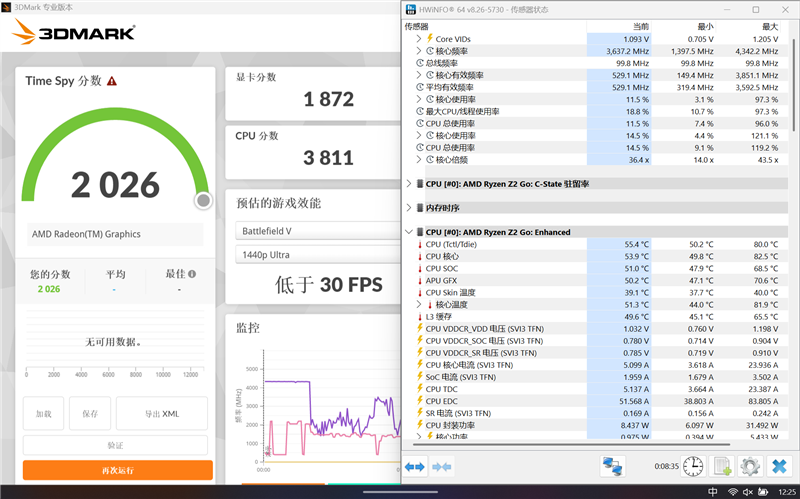This screenshot has width=800, height=499.
Task: Open the Battlefield V game dropdown
Action: click(318, 231)
